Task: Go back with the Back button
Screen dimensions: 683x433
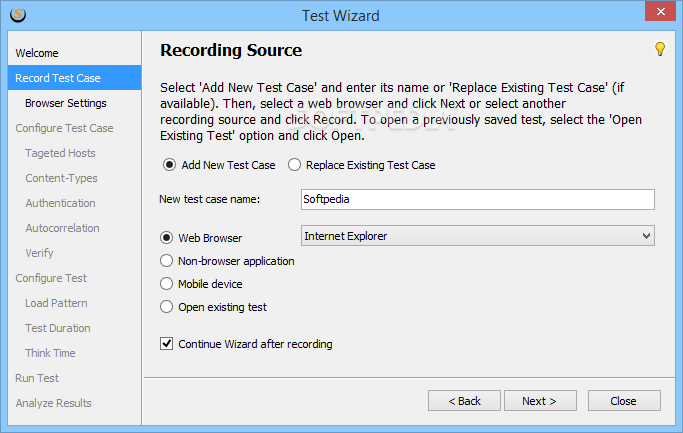Action: [464, 401]
